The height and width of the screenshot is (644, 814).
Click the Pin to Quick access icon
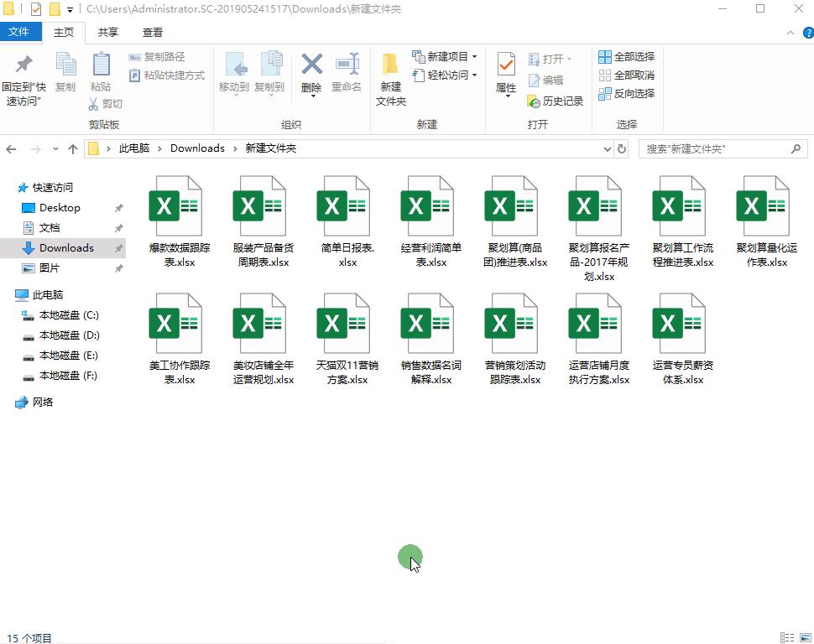[x=23, y=65]
